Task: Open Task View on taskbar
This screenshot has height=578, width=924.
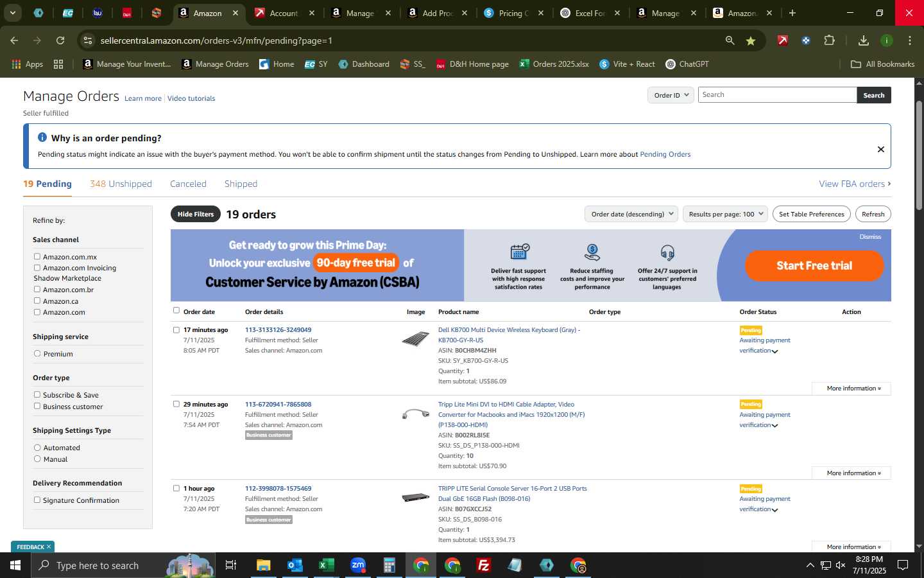Action: pyautogui.click(x=231, y=565)
